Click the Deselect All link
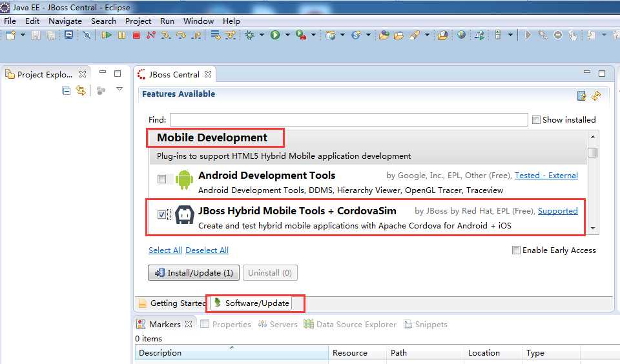Viewport: 620px width, 364px height. click(207, 250)
